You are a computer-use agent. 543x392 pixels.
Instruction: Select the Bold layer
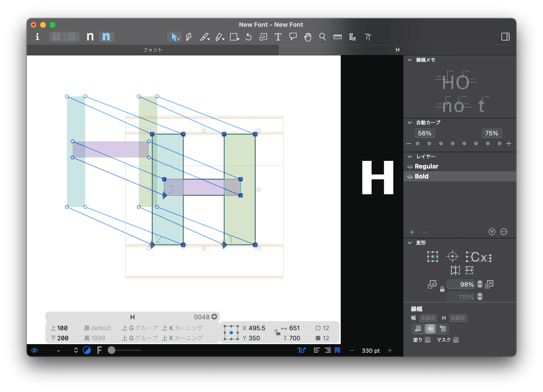[x=460, y=176]
